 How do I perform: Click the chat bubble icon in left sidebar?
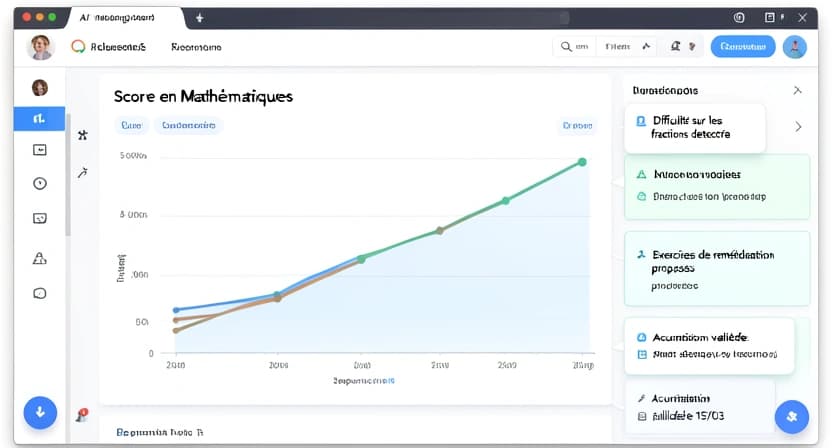click(40, 293)
